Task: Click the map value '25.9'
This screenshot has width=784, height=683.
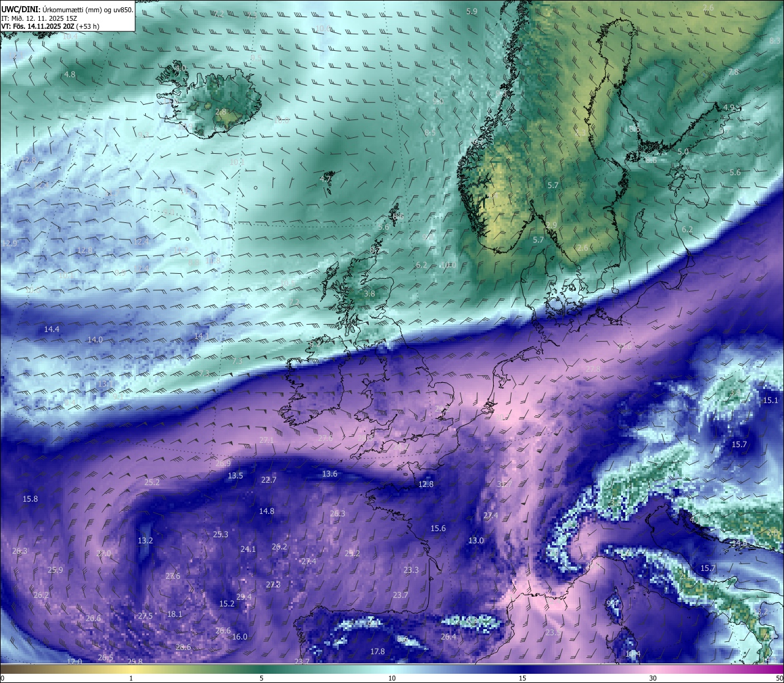Action: (x=55, y=570)
